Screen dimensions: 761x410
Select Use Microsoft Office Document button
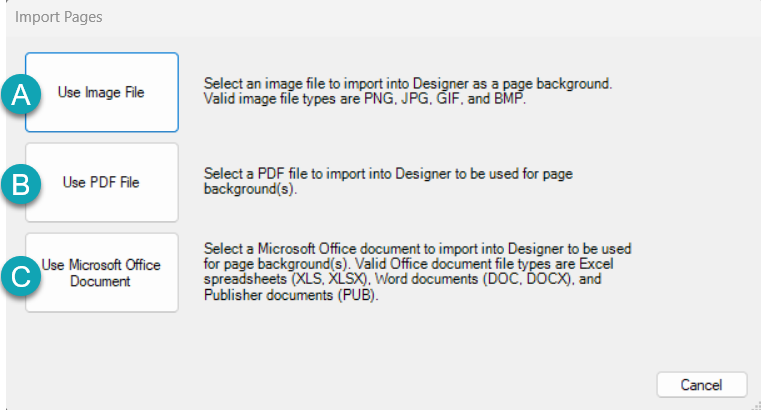(102, 273)
